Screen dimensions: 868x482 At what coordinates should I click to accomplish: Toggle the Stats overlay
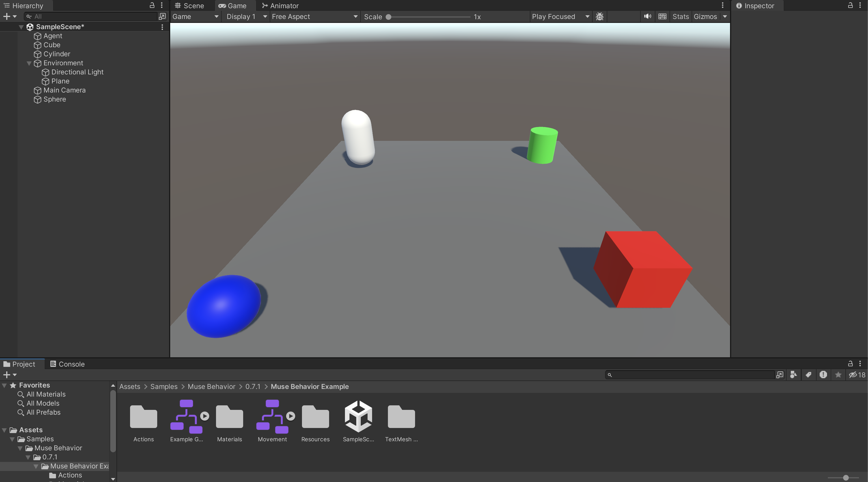(680, 16)
